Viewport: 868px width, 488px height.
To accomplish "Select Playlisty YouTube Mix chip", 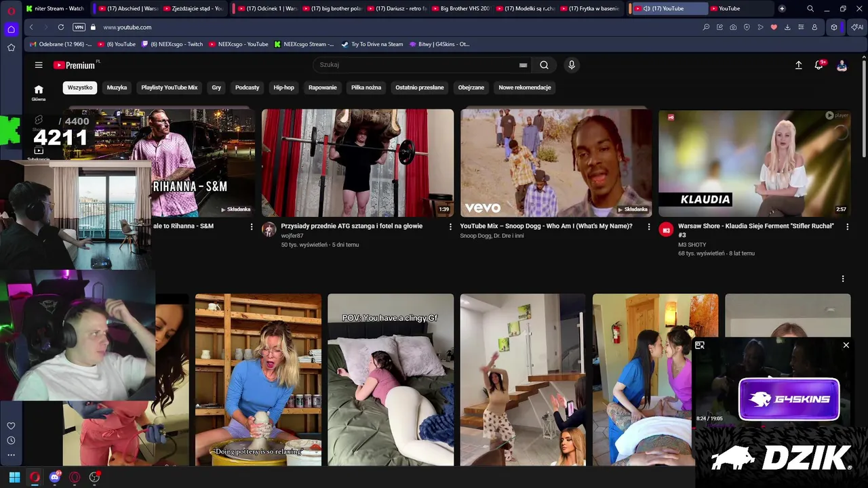I will tap(170, 87).
